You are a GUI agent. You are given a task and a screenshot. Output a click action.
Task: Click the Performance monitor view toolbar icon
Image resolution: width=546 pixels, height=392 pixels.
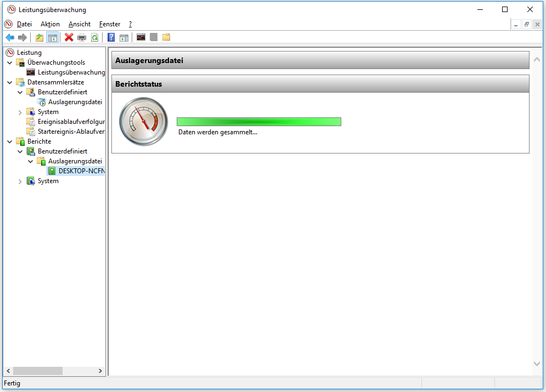(x=140, y=37)
